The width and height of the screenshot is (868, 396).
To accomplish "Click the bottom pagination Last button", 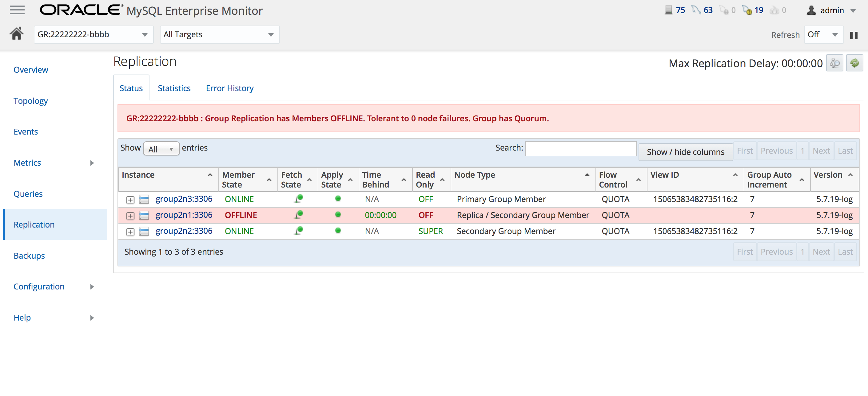I will click(845, 252).
